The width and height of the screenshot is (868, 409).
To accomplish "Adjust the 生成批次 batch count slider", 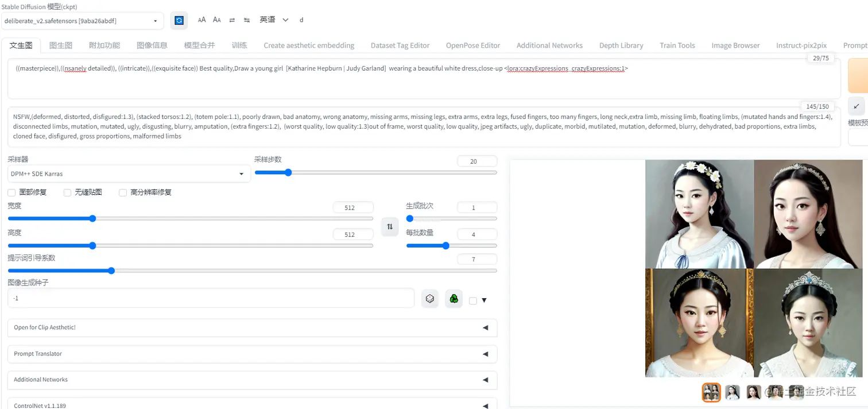I will (451, 218).
